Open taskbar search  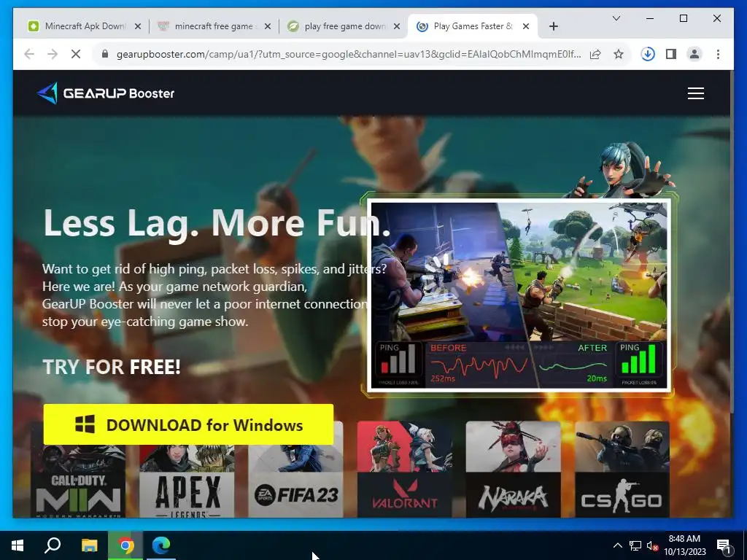point(53,545)
